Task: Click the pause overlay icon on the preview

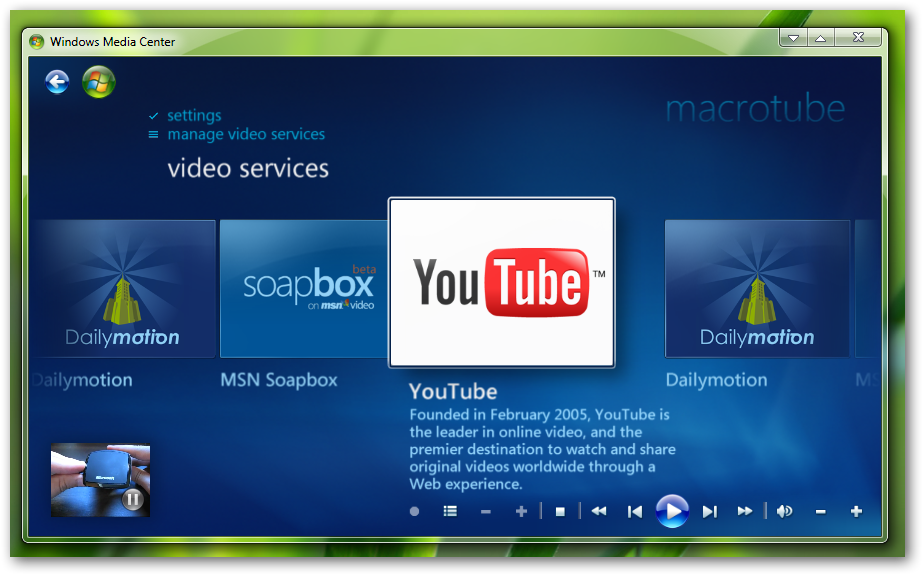Action: pos(133,500)
